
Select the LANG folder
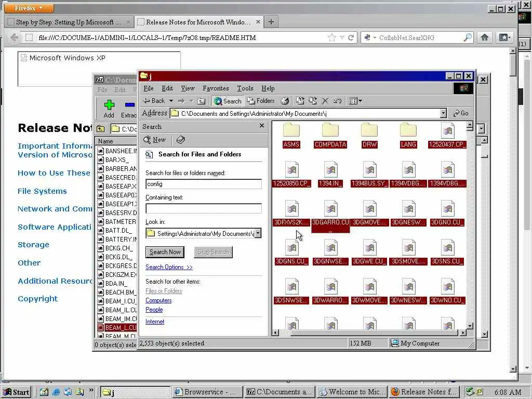408,136
